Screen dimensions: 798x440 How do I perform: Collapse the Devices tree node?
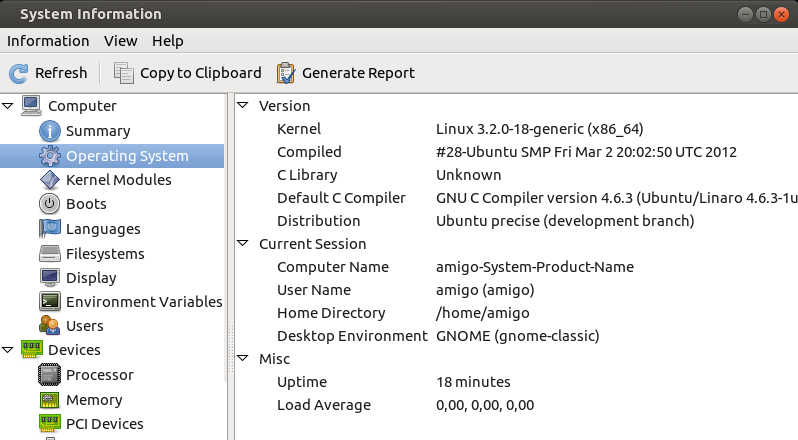8,349
